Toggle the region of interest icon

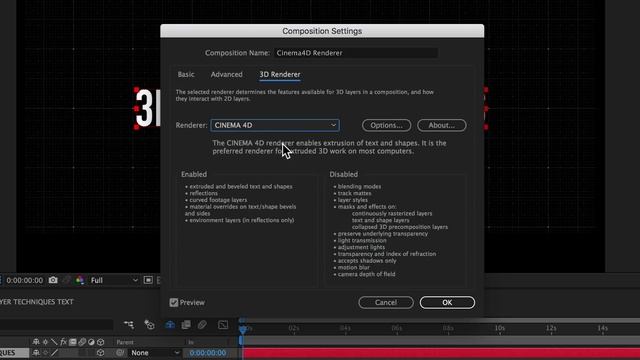[x=148, y=280]
